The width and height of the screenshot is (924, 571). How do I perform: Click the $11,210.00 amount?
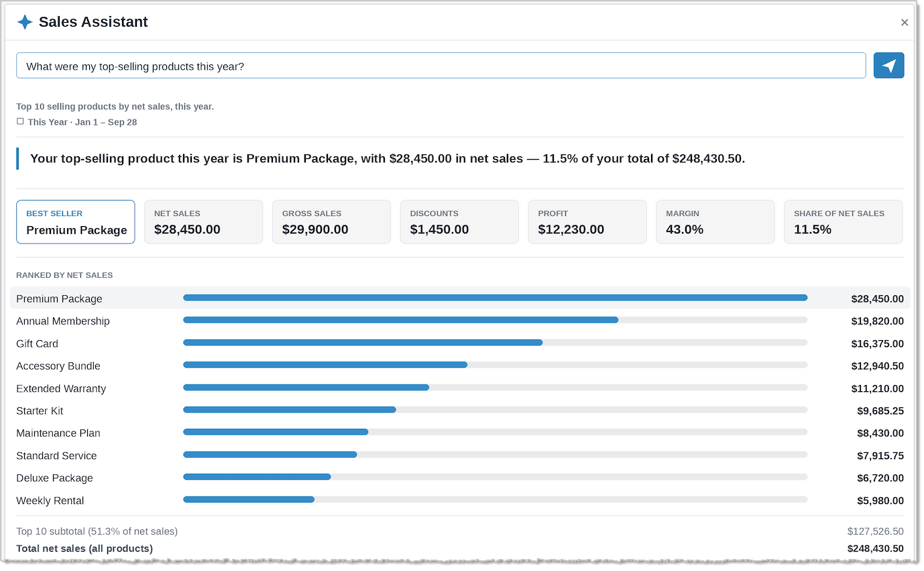877,388
